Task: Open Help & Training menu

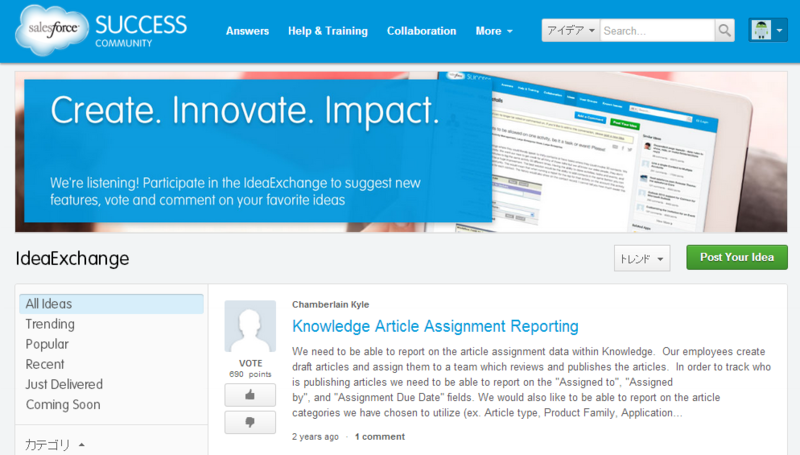Action: tap(328, 31)
